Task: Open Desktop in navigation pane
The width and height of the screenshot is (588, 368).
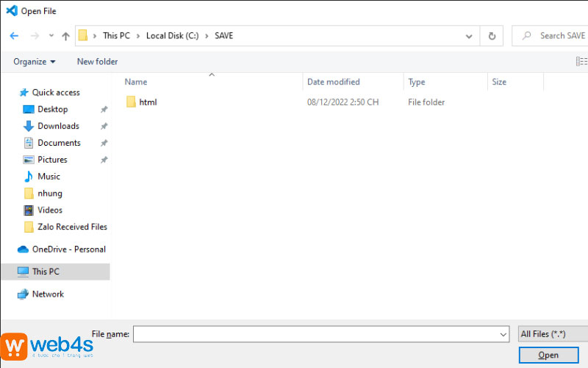Action: pyautogui.click(x=52, y=109)
